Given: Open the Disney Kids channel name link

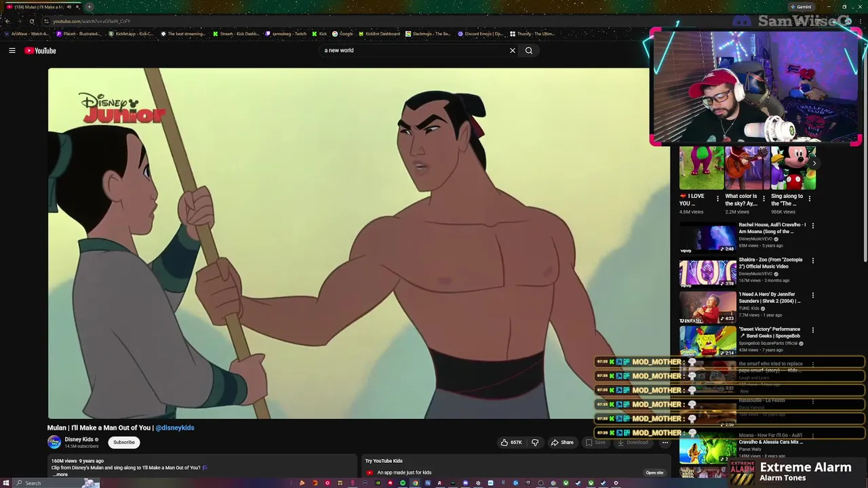Looking at the screenshot, I should (79, 439).
